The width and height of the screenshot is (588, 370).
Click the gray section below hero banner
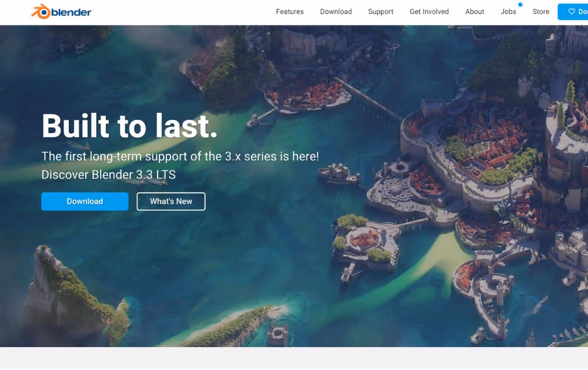[x=294, y=358]
